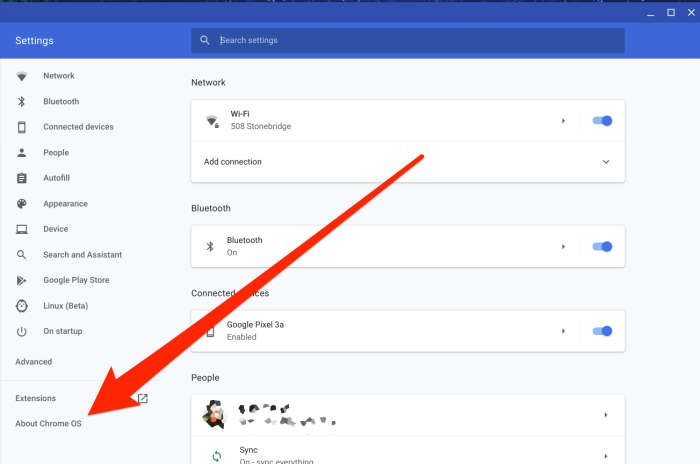Go to Search and Assistant settings
Viewport: 700px width, 464px height.
(82, 255)
